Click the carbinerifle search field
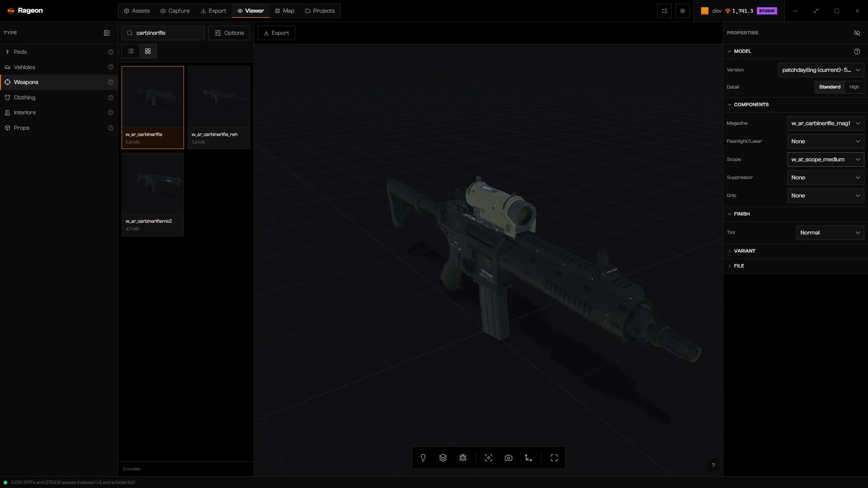The width and height of the screenshot is (868, 488). point(163,33)
